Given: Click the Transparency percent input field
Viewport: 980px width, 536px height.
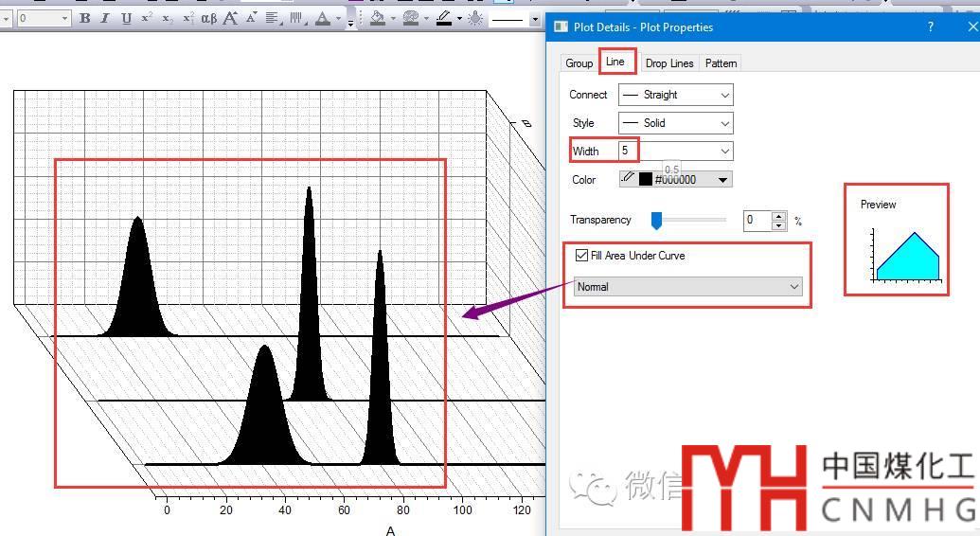Looking at the screenshot, I should click(757, 220).
